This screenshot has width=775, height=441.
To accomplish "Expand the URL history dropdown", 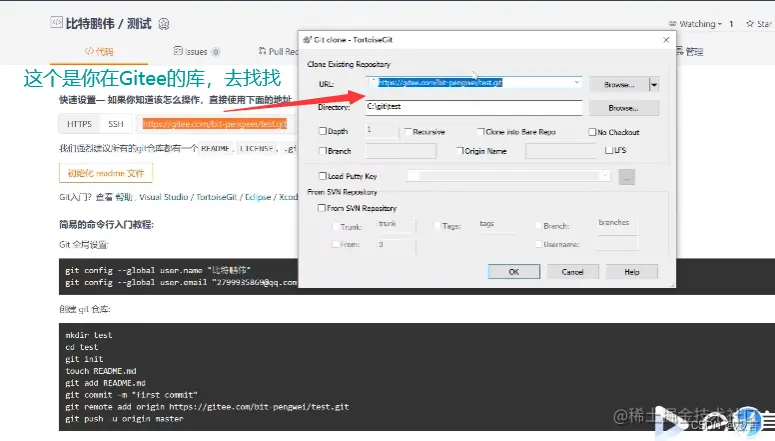I will [576, 83].
